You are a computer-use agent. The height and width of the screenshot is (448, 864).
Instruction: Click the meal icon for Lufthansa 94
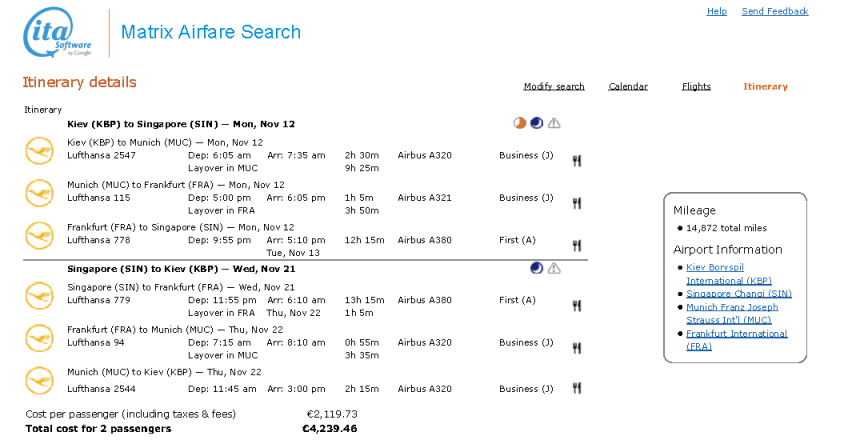(x=576, y=348)
